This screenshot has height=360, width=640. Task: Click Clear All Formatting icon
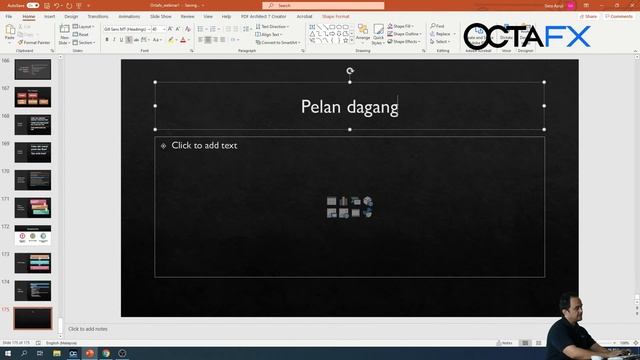click(187, 29)
